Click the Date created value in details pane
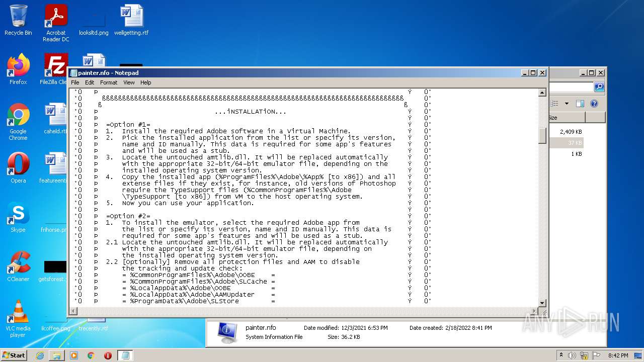Viewport: 644px width, 362px height. click(x=468, y=328)
